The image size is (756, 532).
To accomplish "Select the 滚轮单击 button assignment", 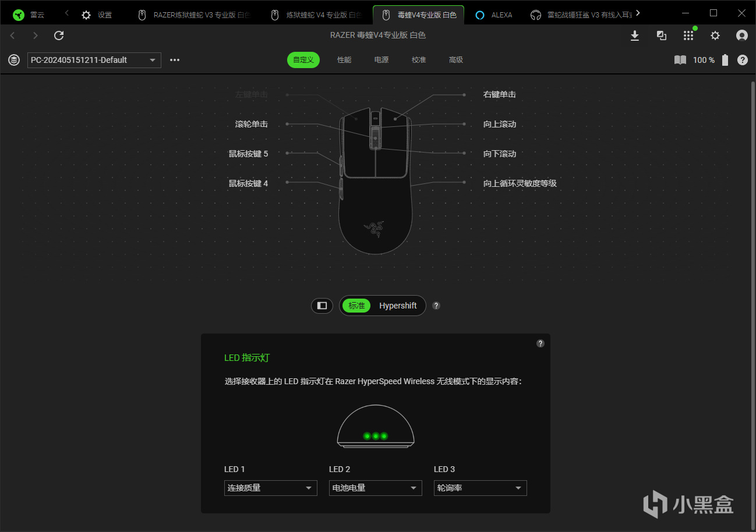I will 252,124.
